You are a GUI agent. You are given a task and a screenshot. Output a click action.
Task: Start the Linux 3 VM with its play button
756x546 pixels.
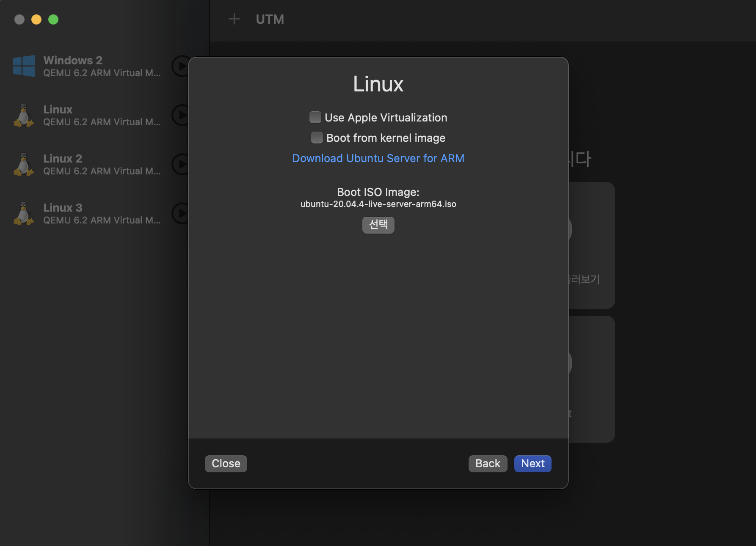point(181,213)
